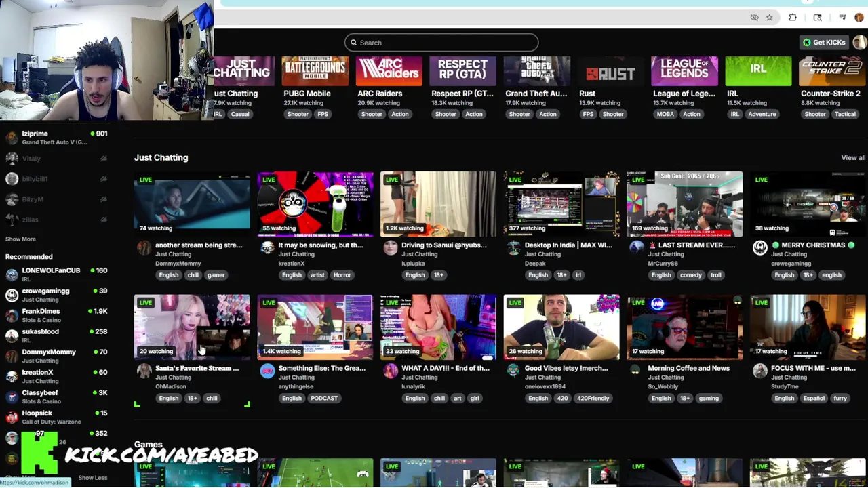Collapse recommended list with Show Less

(92, 477)
